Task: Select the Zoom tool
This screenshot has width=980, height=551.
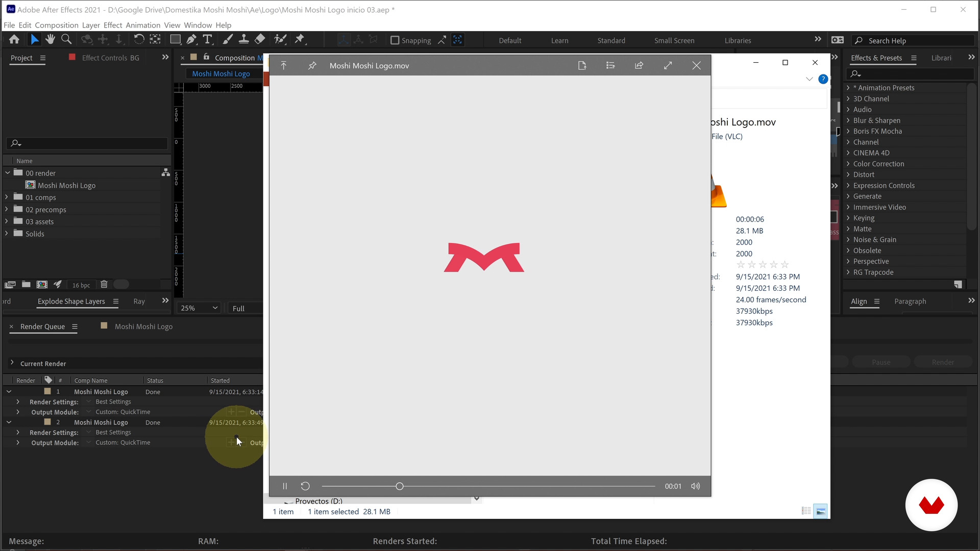Action: click(x=66, y=39)
